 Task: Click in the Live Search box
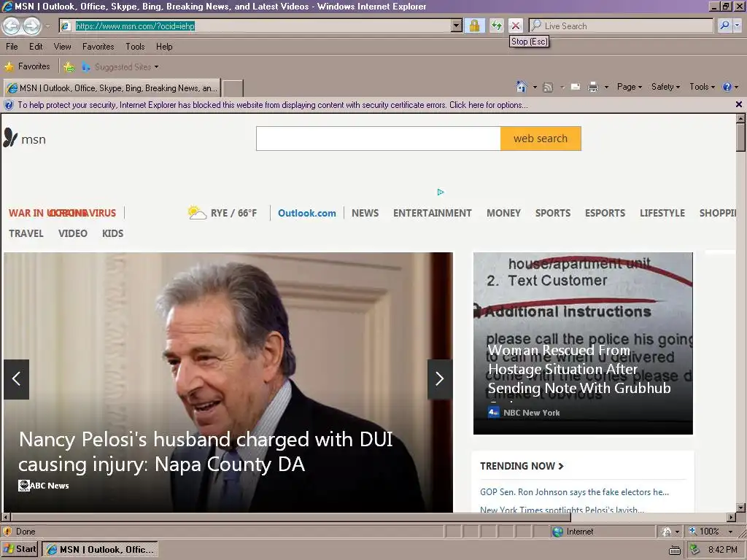pyautogui.click(x=622, y=26)
